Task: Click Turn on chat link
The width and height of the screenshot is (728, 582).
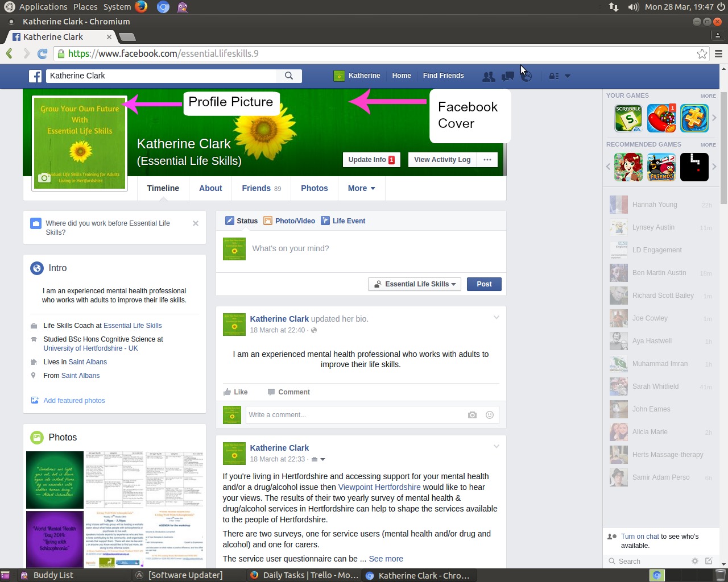Action: point(640,537)
